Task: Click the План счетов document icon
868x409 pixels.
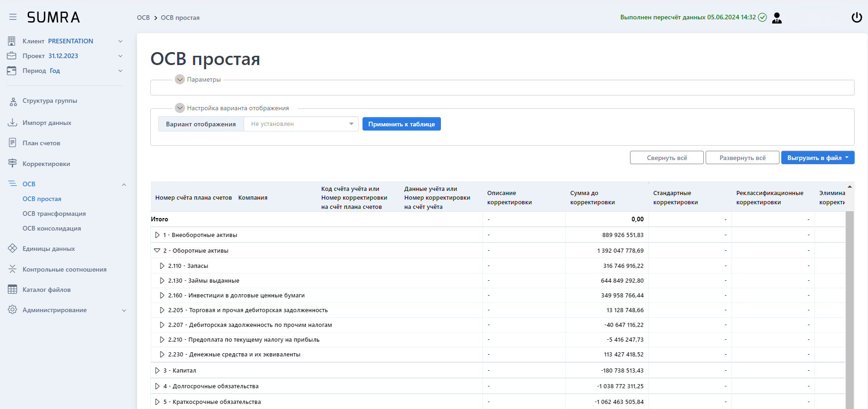Action: click(x=13, y=143)
